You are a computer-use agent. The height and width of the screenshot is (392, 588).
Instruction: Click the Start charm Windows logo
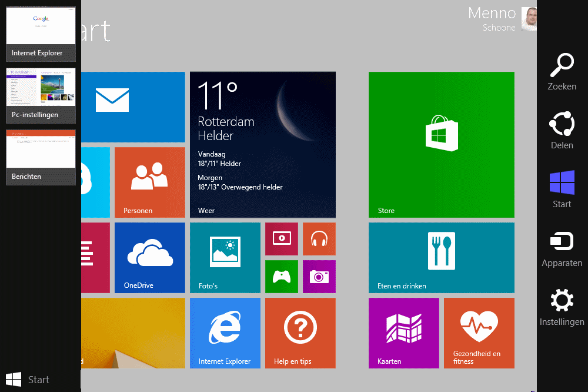[562, 183]
